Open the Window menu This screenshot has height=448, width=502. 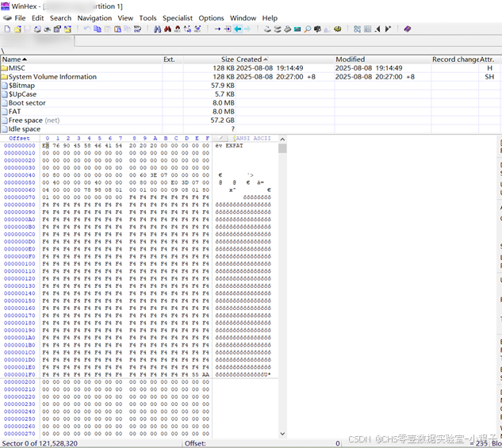click(243, 18)
